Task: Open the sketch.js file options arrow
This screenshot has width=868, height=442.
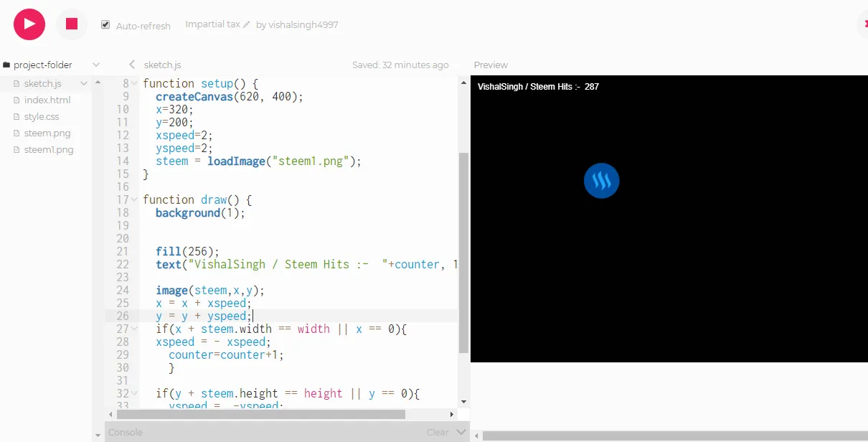Action: (84, 83)
